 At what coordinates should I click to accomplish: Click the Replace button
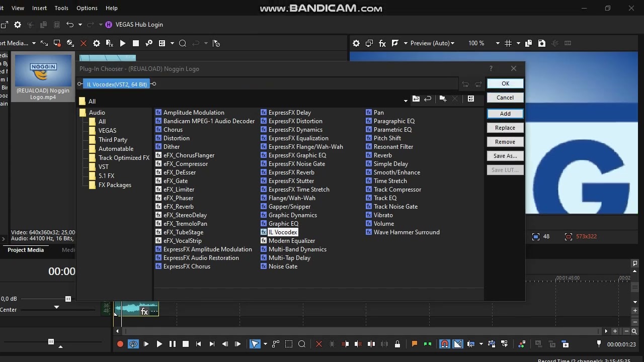(x=505, y=128)
